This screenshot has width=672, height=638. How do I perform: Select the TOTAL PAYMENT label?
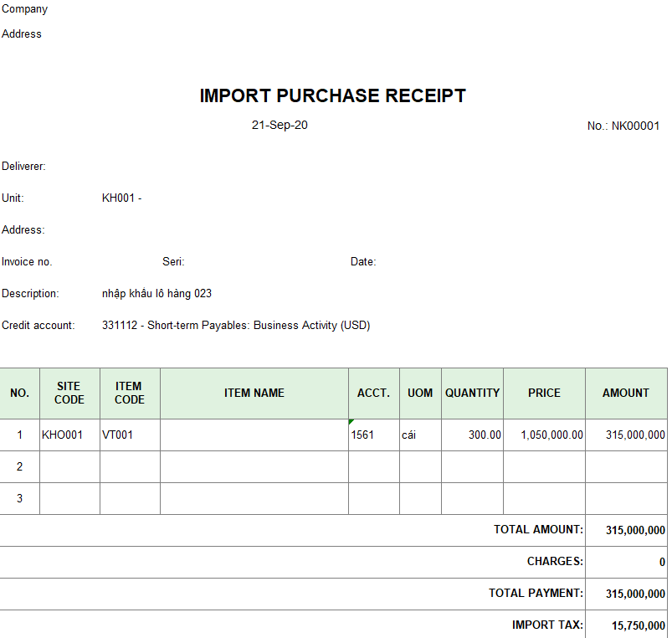pos(536,594)
